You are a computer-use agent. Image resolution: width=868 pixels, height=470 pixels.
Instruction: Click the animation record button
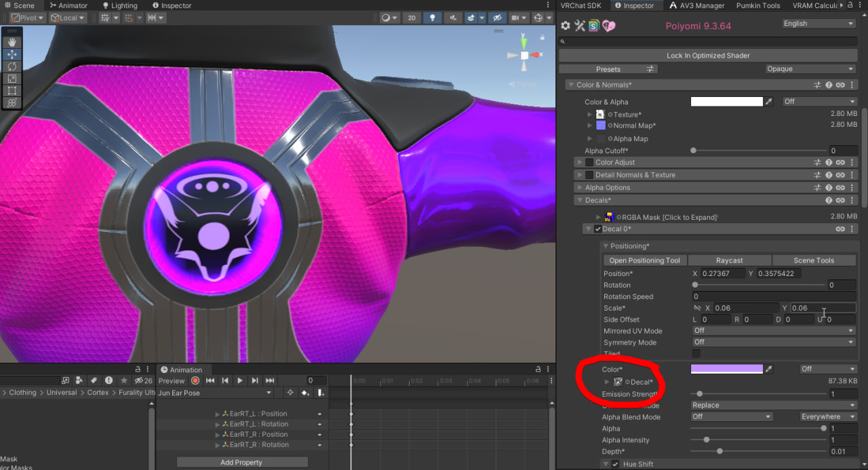[195, 380]
